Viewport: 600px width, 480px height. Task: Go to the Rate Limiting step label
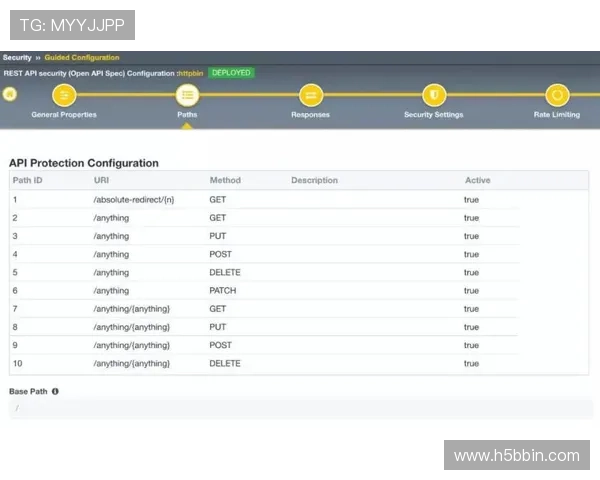pyautogui.click(x=557, y=115)
